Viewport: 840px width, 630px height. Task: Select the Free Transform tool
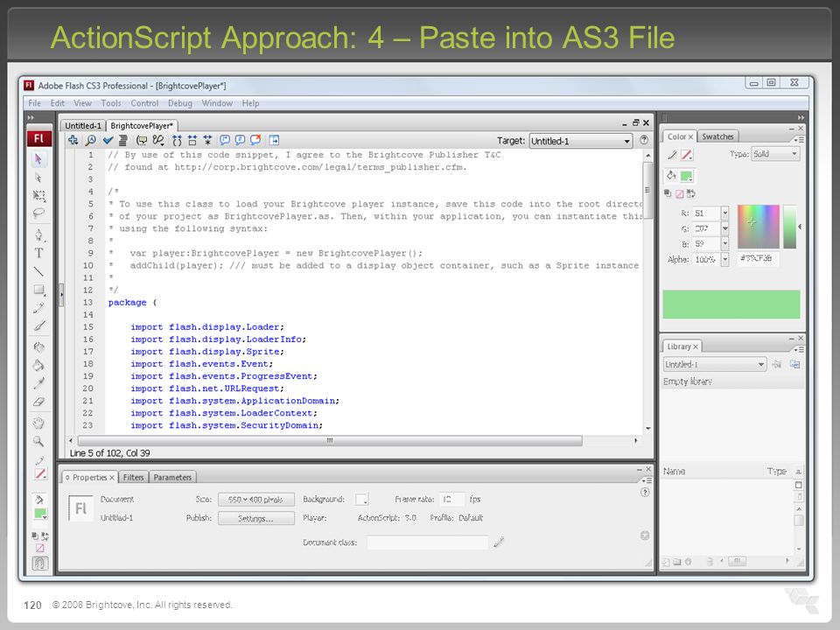click(38, 195)
